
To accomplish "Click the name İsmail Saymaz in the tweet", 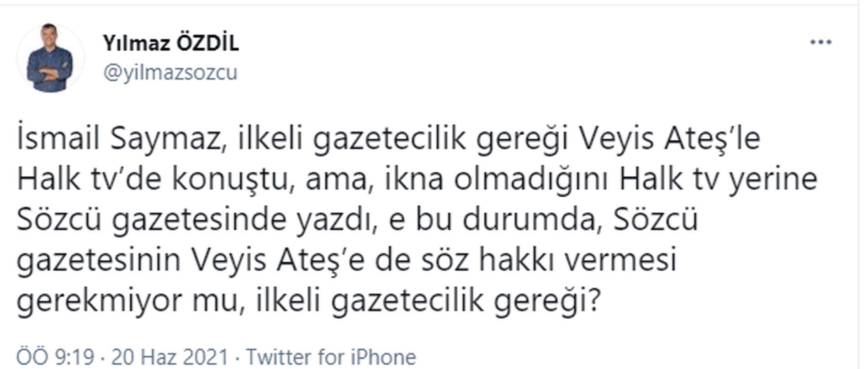I will 119,139.
